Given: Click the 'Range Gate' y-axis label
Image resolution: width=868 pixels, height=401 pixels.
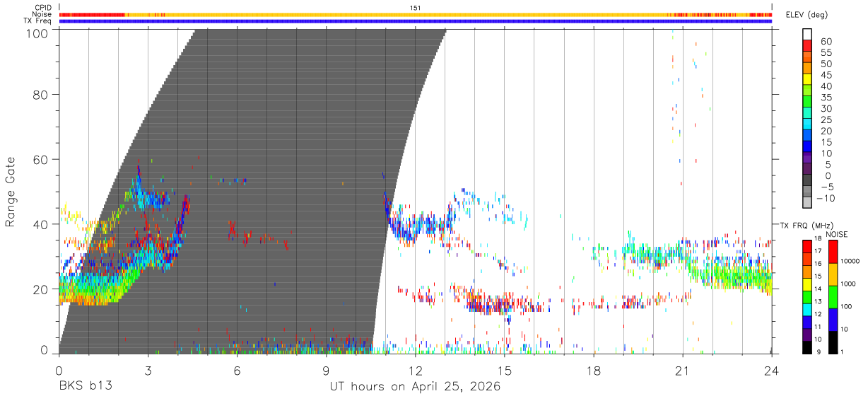Looking at the screenshot, I should (x=11, y=191).
